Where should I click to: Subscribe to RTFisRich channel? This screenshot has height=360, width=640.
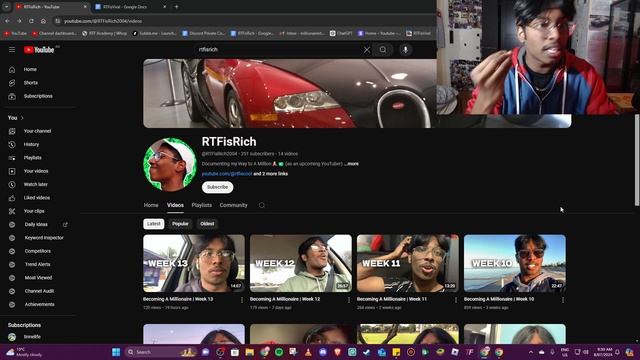218,187
